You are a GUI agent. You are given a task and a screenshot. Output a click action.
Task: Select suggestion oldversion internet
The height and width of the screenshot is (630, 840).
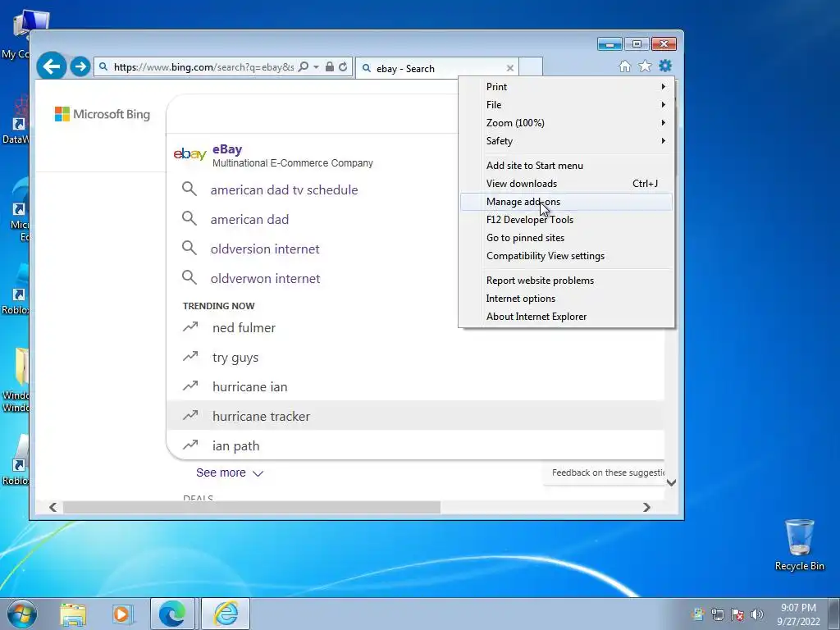tap(265, 249)
